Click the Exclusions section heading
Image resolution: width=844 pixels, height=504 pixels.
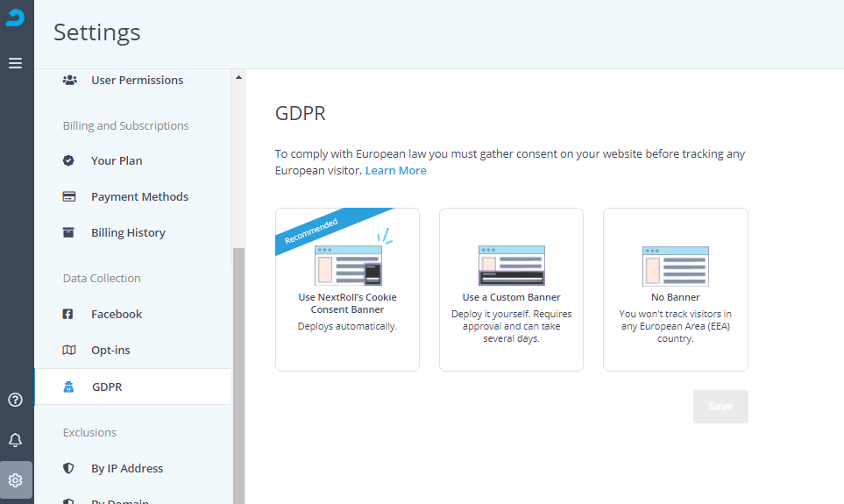pyautogui.click(x=89, y=432)
